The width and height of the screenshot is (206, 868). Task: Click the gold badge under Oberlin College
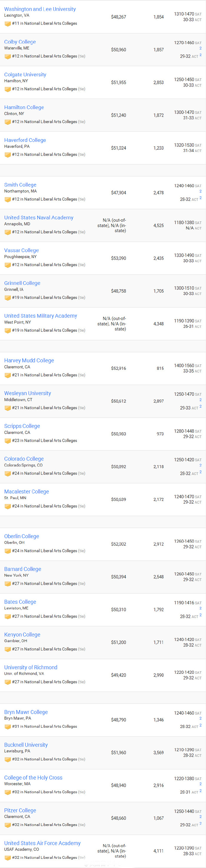click(x=7, y=551)
